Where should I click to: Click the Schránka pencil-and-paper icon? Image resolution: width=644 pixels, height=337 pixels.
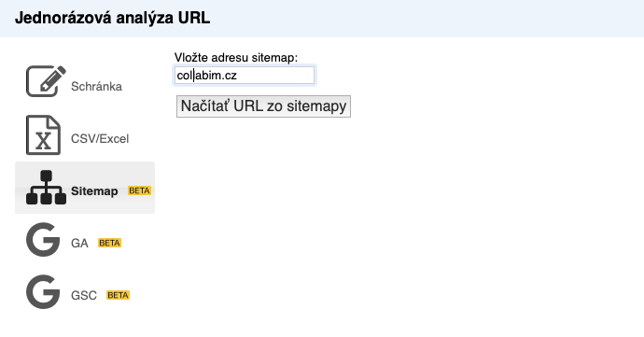46,81
